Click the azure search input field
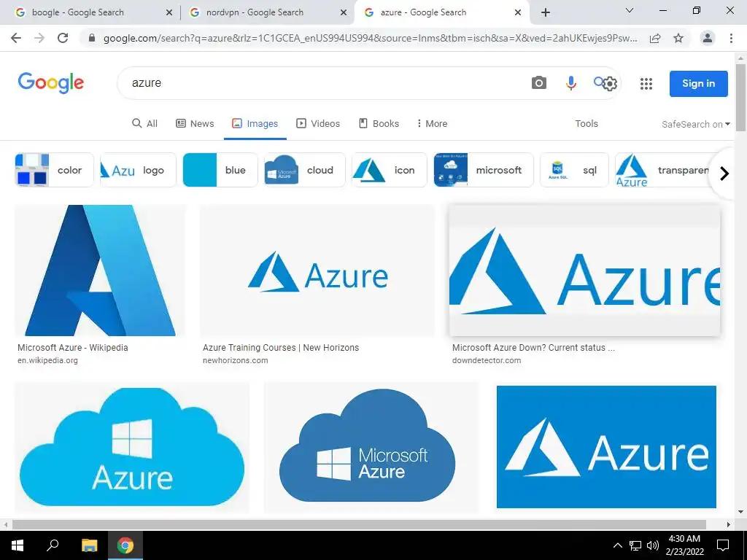747x560 pixels. pos(324,83)
